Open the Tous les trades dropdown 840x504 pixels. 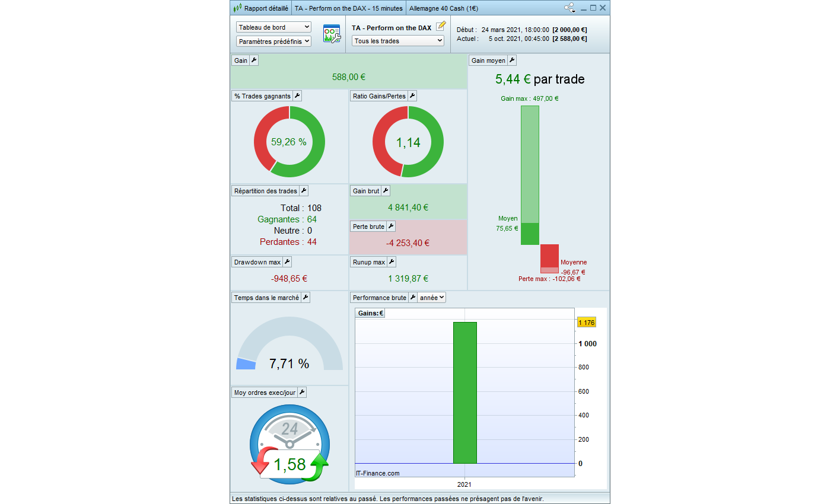(398, 41)
